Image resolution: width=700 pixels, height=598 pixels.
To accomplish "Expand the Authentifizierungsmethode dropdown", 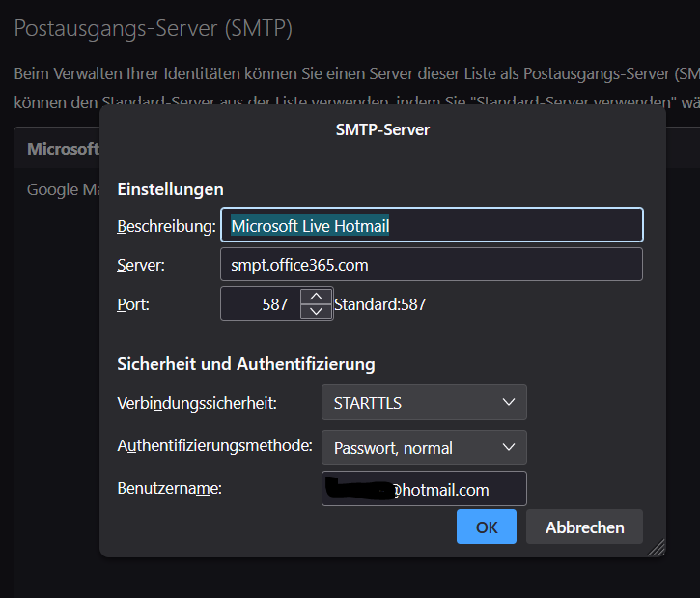I will click(424, 447).
